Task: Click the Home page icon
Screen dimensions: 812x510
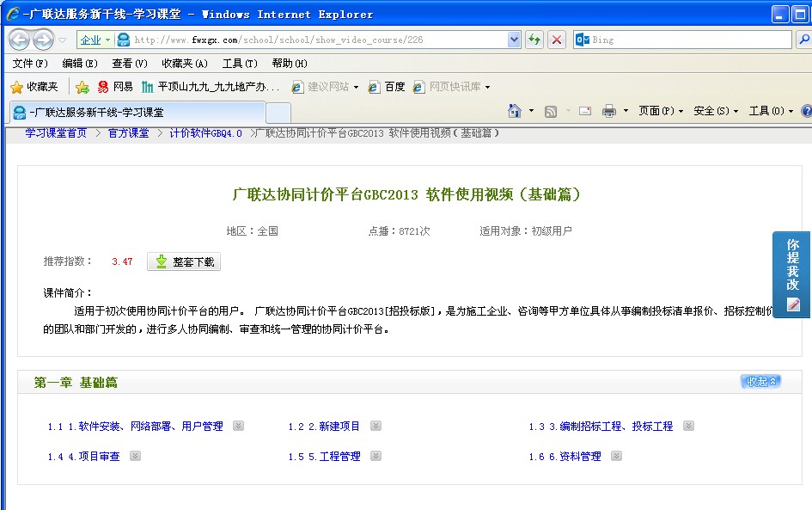Action: click(x=514, y=110)
